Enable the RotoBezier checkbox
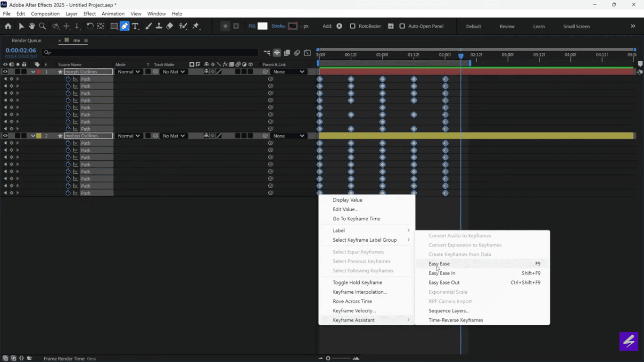The width and height of the screenshot is (644, 362). pos(353,26)
